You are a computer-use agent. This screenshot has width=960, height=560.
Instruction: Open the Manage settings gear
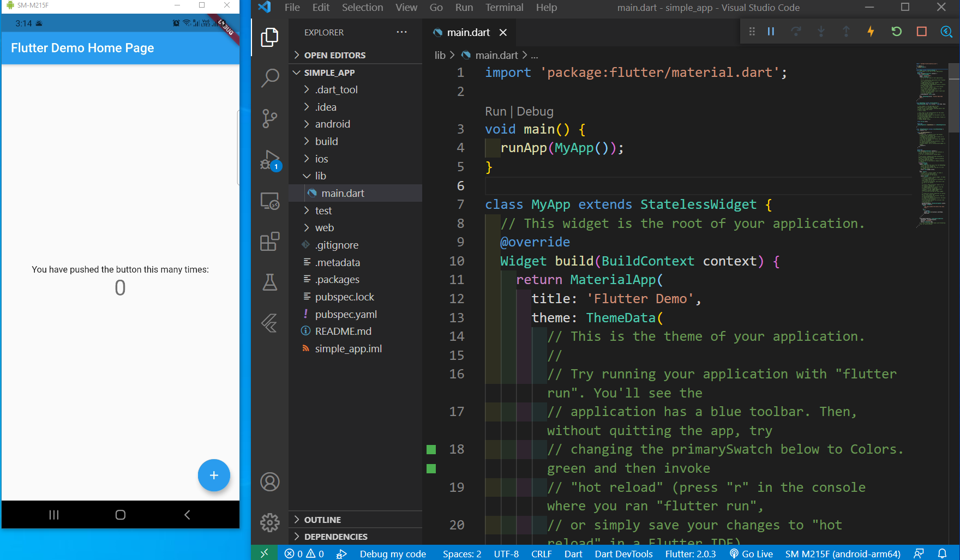[269, 523]
